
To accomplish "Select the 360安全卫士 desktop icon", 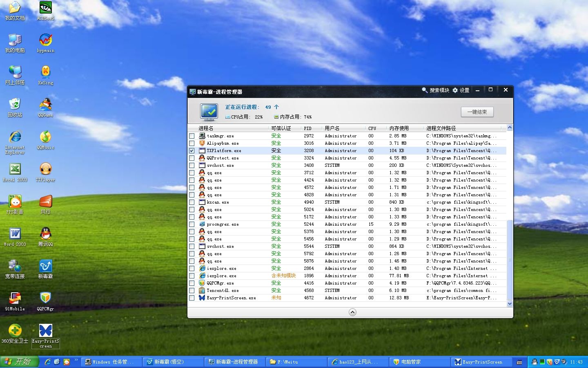I will pyautogui.click(x=15, y=334).
